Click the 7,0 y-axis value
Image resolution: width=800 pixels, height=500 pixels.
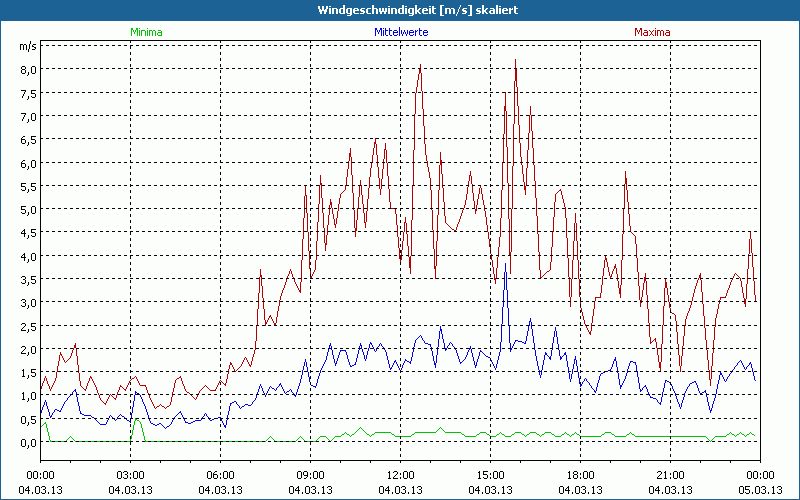pyautogui.click(x=29, y=117)
